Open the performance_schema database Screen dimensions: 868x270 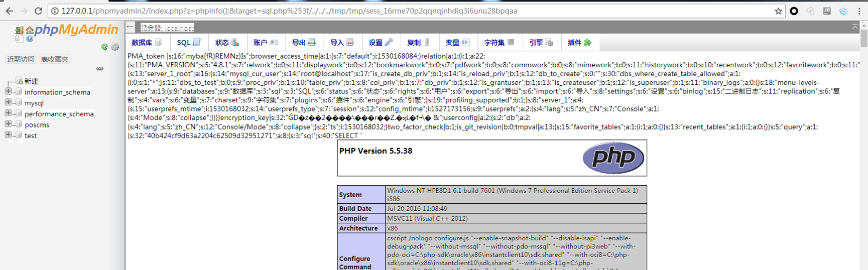(59, 114)
